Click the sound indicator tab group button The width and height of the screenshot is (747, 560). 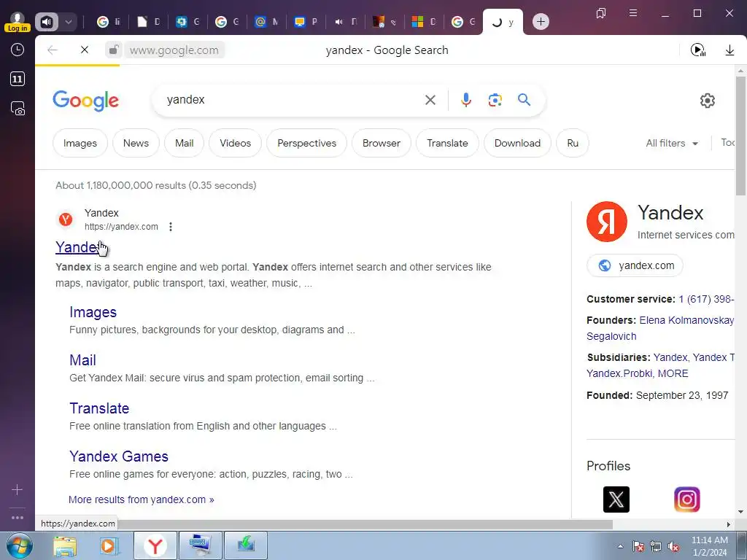(x=47, y=22)
